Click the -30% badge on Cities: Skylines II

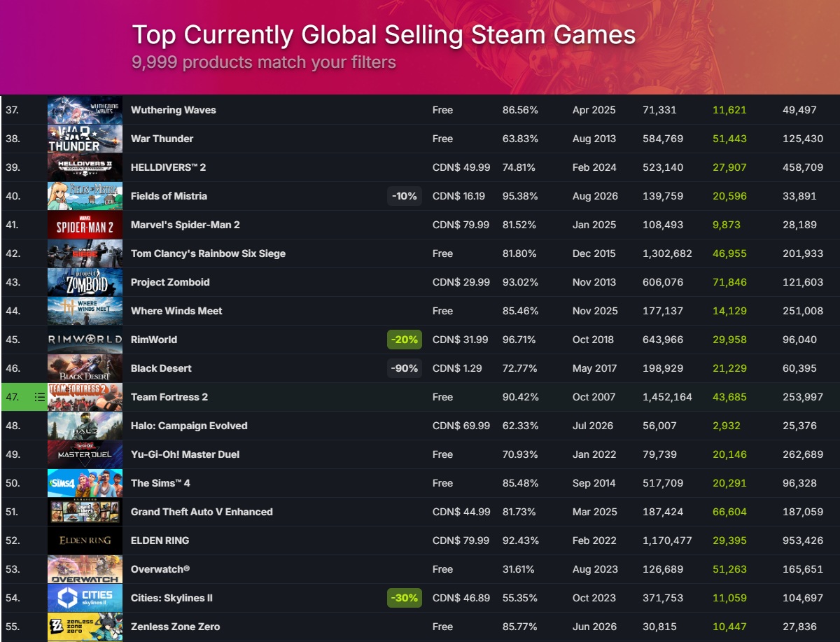point(405,598)
